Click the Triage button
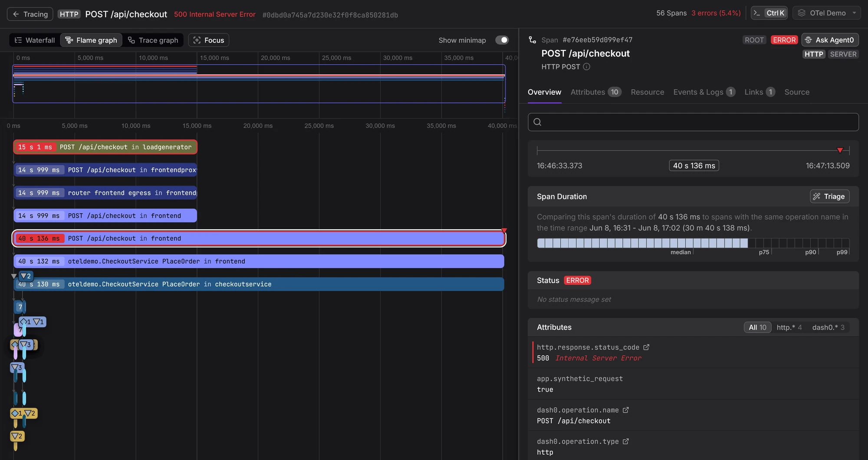This screenshot has width=868, height=460. (x=829, y=196)
